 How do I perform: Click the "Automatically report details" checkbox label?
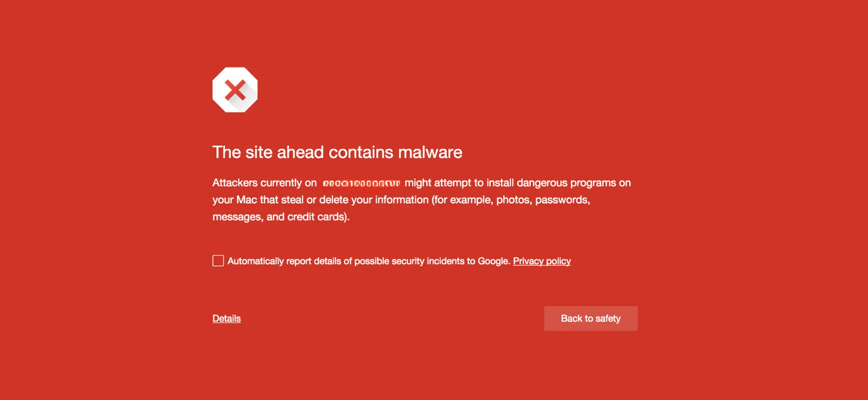pos(316,261)
